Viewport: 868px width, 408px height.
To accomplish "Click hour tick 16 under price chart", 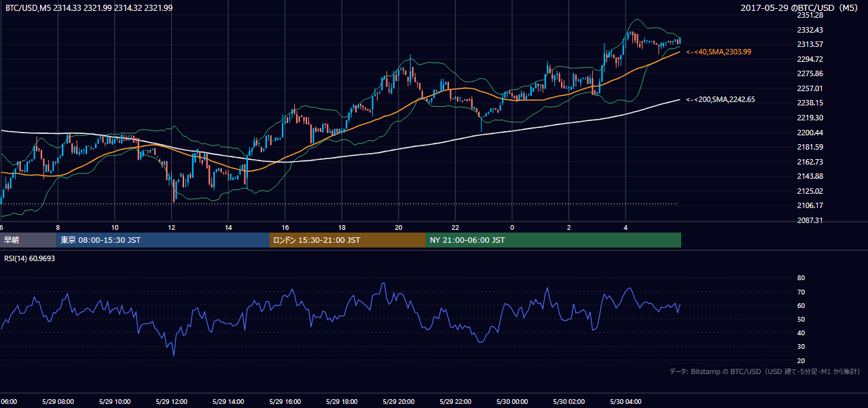I will (x=285, y=227).
